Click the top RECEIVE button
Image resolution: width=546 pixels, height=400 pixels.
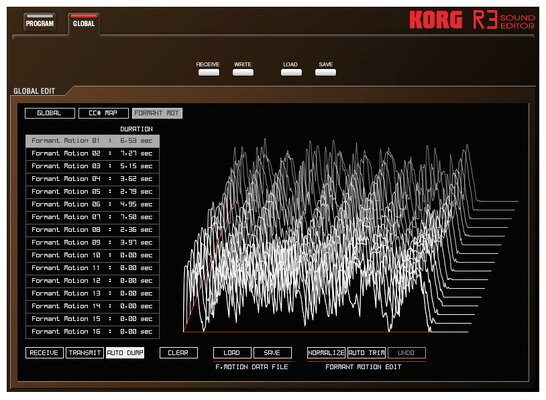[208, 72]
